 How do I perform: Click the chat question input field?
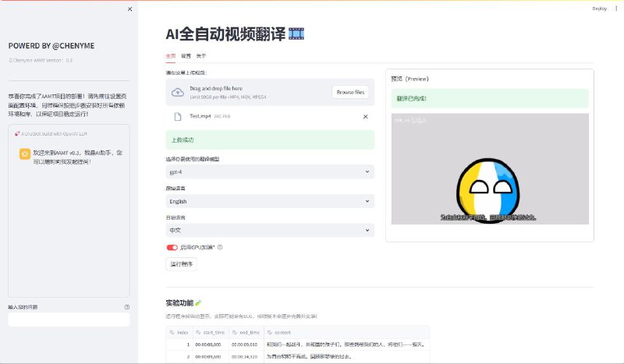point(69,320)
